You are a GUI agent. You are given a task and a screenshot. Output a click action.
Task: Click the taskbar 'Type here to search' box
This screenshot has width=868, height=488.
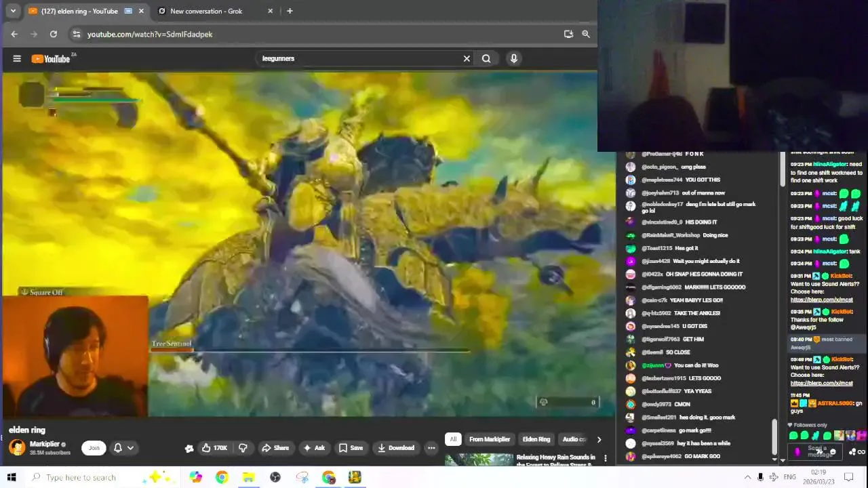pos(102,477)
